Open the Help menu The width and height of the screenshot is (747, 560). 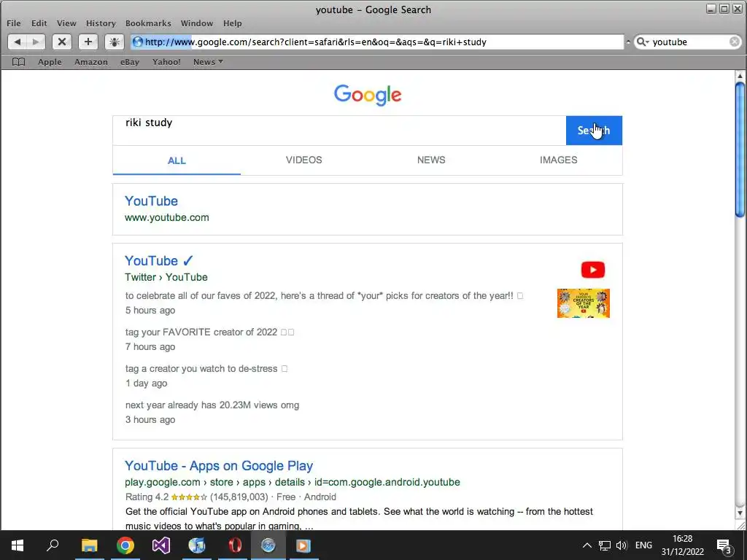[x=233, y=23]
